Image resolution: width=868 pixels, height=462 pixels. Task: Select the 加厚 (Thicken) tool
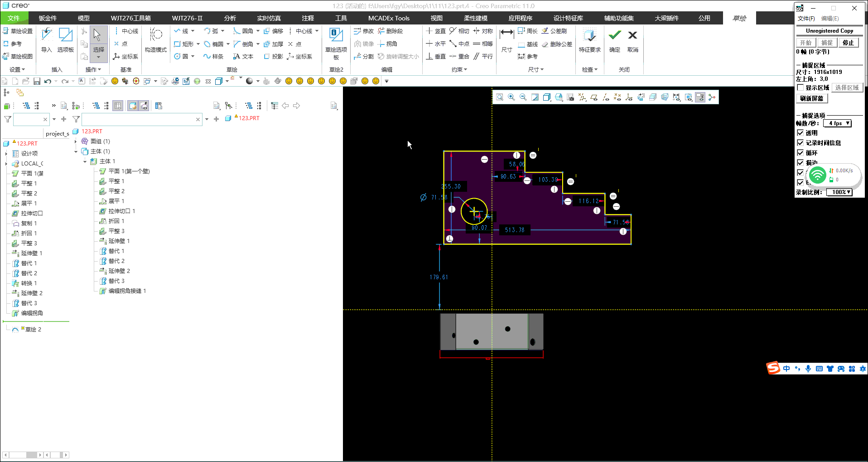(x=274, y=44)
